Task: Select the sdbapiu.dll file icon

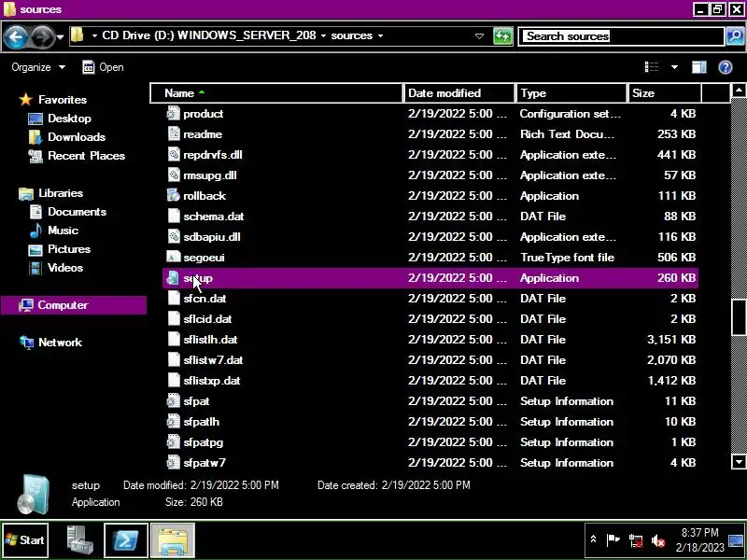Action: tap(174, 236)
